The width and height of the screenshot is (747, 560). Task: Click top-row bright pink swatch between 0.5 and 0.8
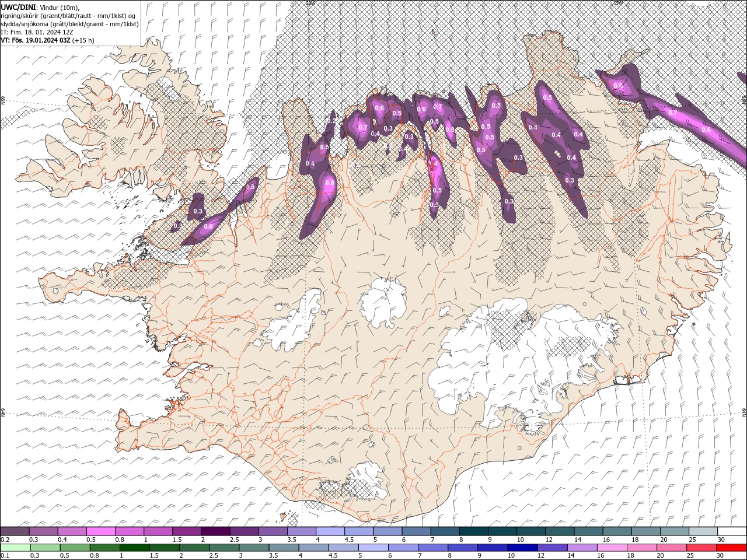pos(100,531)
